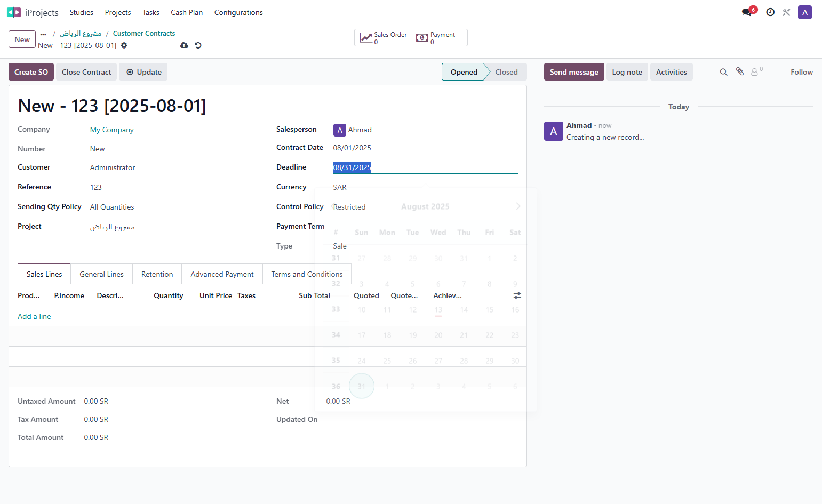Open the Advanced Payment tab

click(222, 274)
